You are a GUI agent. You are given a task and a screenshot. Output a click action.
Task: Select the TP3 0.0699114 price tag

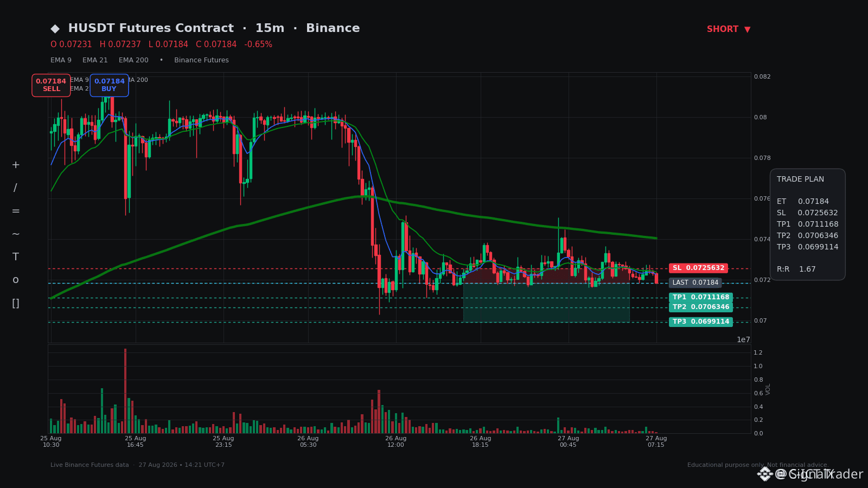(x=701, y=322)
